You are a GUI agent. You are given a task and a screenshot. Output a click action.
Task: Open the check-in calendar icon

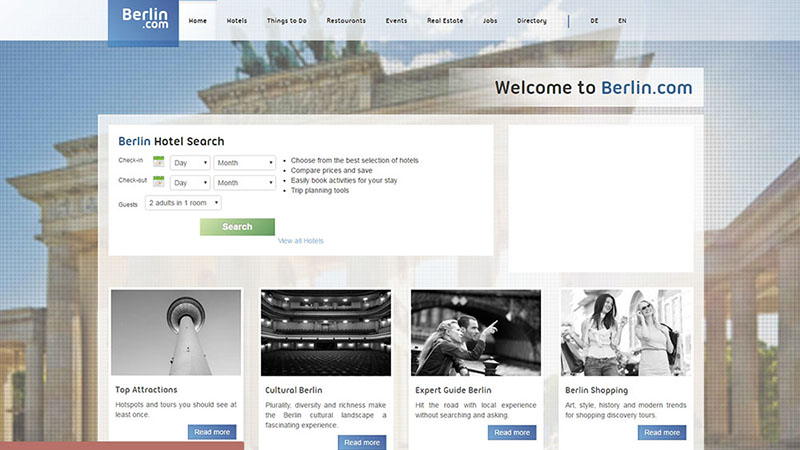click(158, 161)
